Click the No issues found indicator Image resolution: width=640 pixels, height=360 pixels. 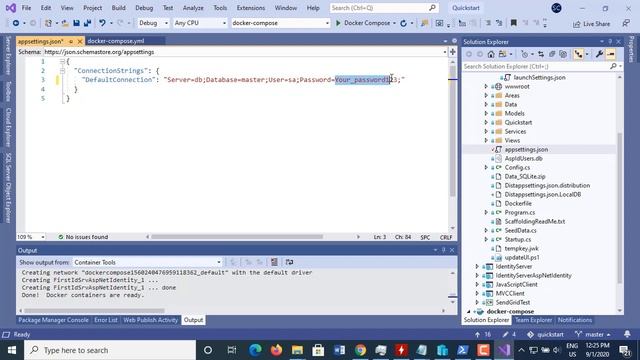83,237
